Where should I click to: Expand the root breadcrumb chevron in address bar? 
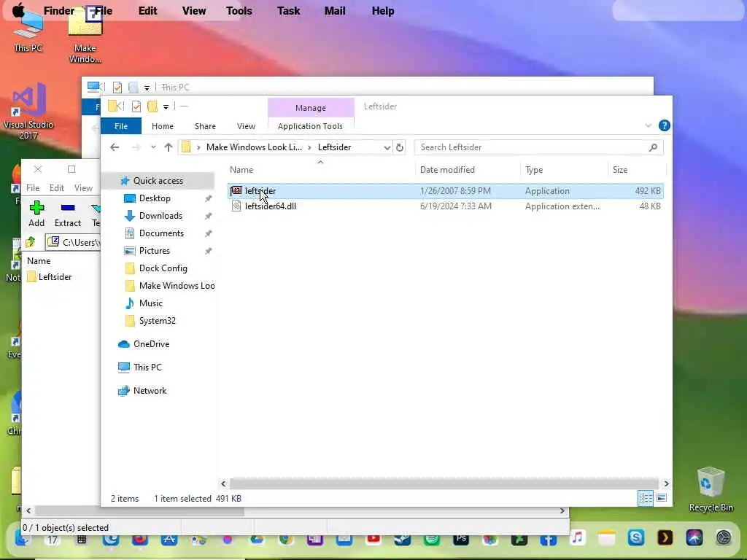pos(198,147)
